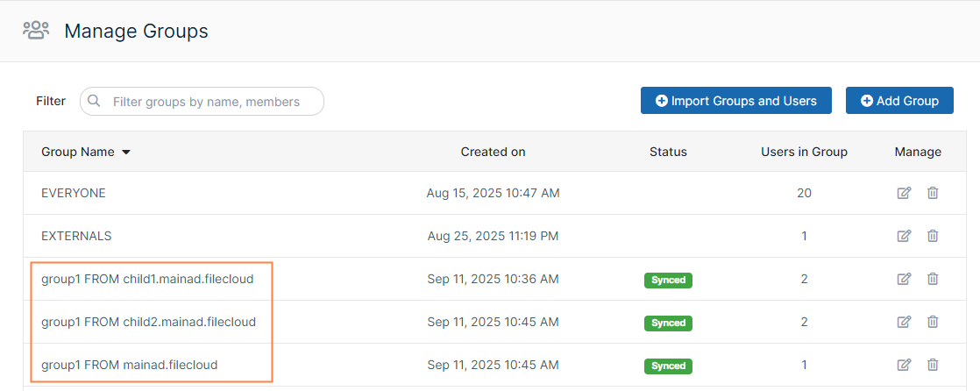Delete the EXTERNALS group
Screen dimensions: 980x391
point(933,236)
